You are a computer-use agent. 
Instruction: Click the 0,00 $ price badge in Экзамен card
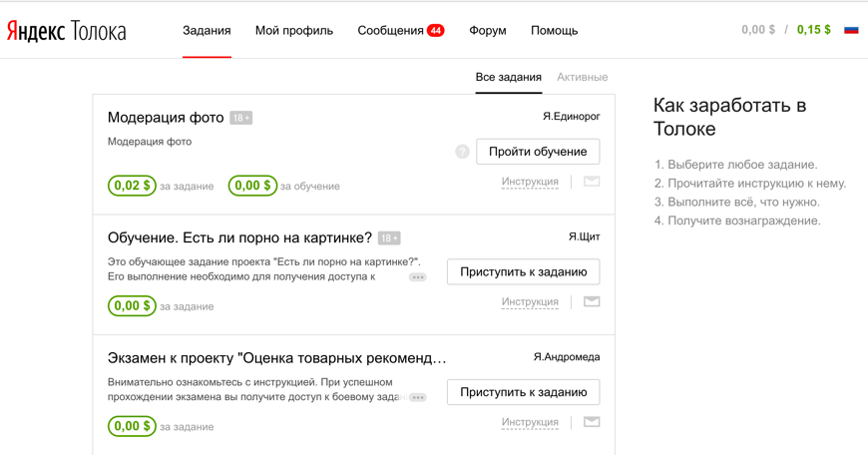[132, 426]
